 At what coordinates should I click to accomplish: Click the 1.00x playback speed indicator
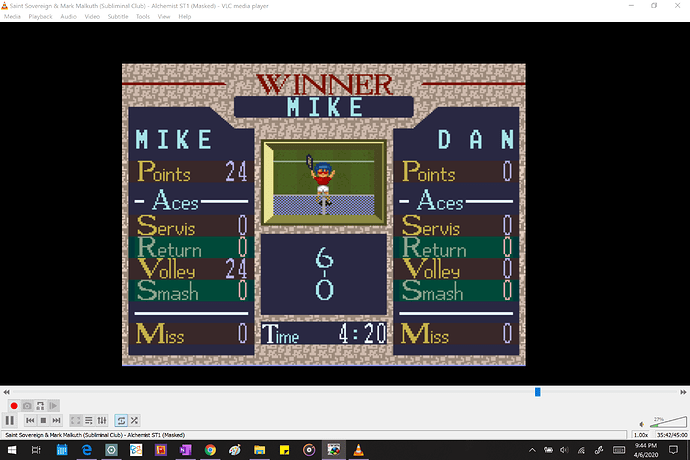point(641,435)
